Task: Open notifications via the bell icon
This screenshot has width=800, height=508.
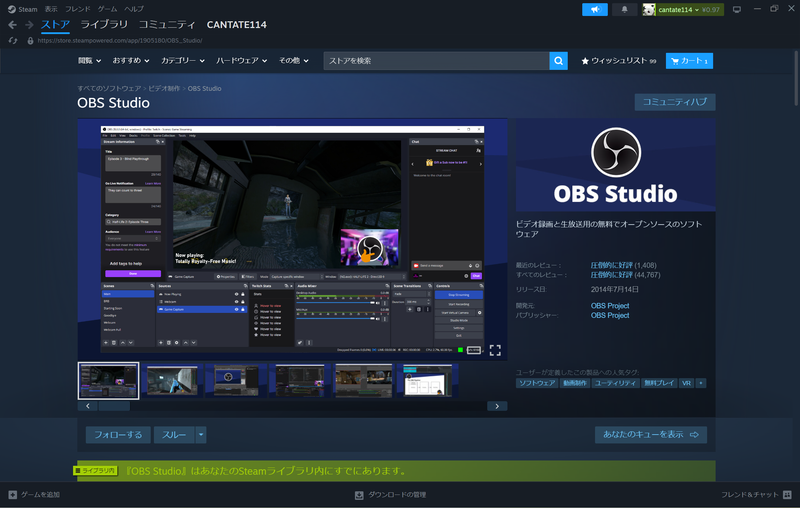Action: (x=624, y=9)
